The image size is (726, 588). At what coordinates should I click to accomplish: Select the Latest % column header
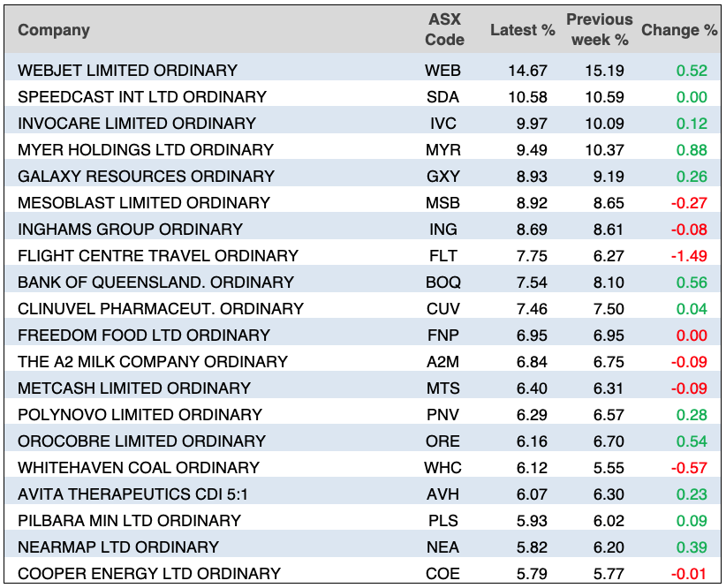click(522, 30)
